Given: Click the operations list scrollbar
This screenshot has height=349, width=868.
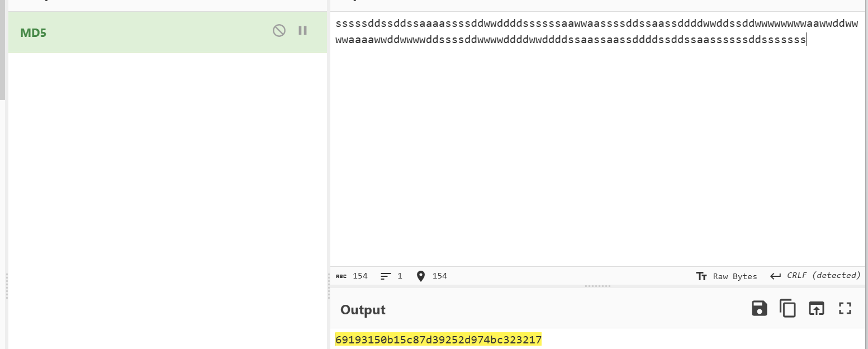Looking at the screenshot, I should pyautogui.click(x=3, y=50).
